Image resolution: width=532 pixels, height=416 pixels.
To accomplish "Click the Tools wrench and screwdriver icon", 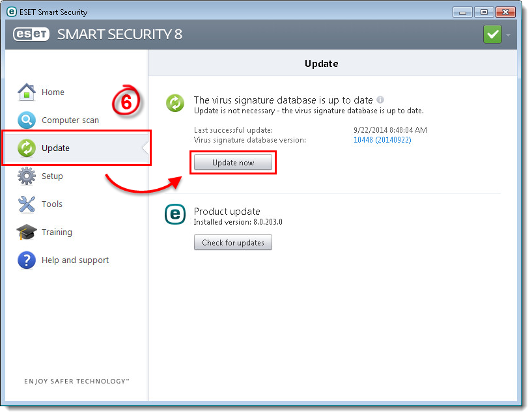I will tap(26, 204).
